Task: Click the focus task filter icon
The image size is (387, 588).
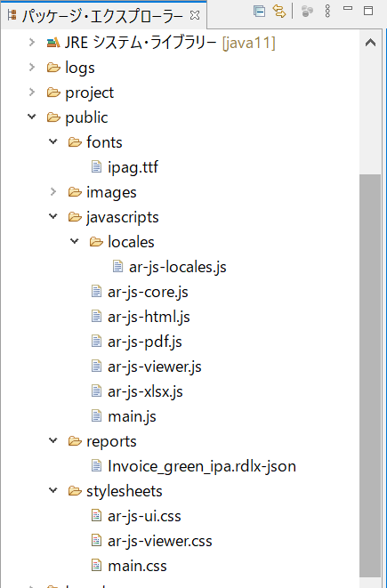Action: 307,12
